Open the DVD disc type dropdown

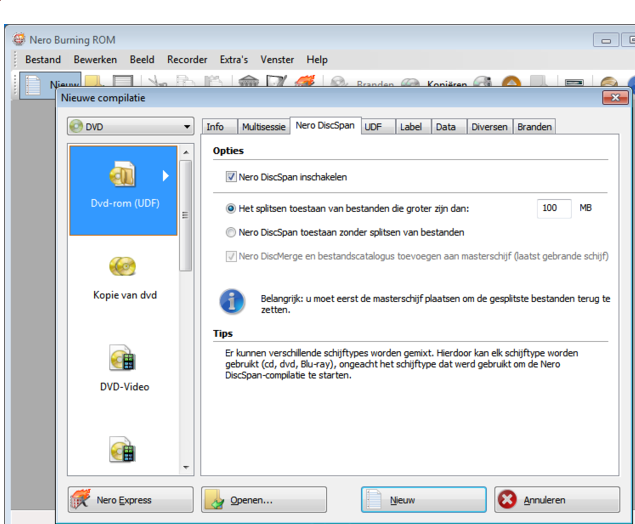click(x=130, y=126)
